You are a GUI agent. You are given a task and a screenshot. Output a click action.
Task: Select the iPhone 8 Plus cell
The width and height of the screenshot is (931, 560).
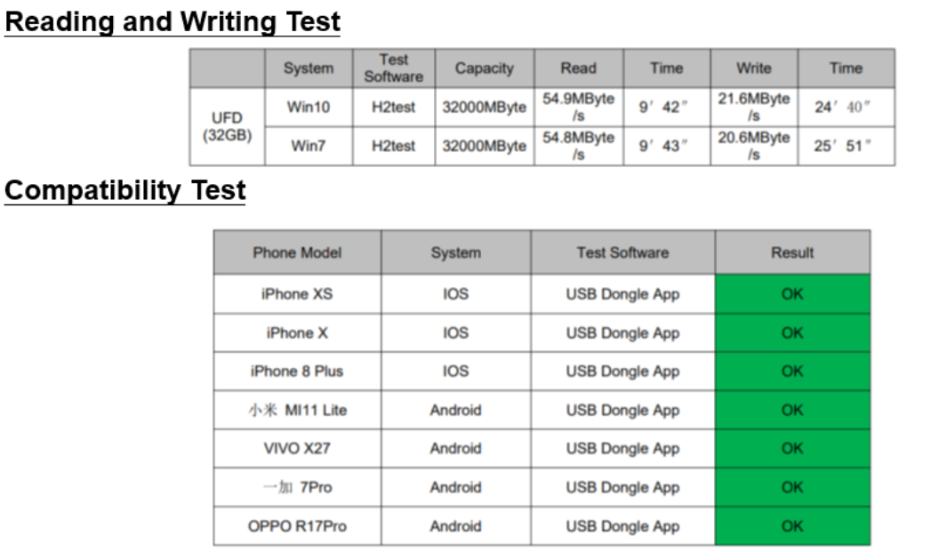[x=297, y=372]
